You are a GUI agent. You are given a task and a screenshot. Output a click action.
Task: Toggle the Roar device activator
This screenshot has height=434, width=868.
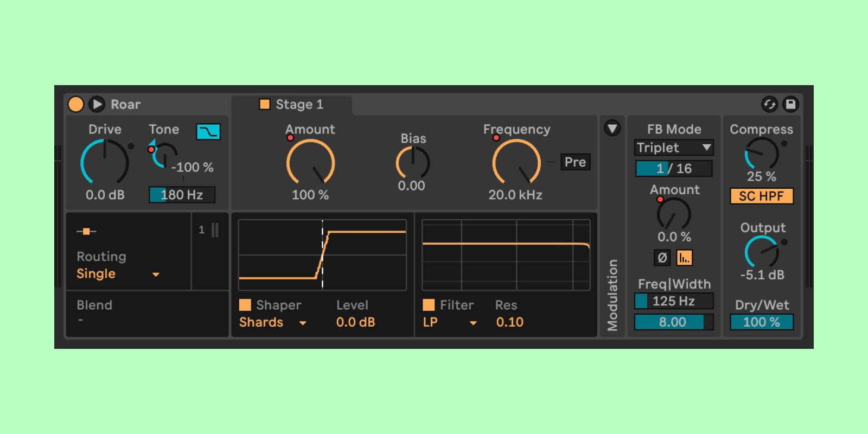click(x=76, y=104)
